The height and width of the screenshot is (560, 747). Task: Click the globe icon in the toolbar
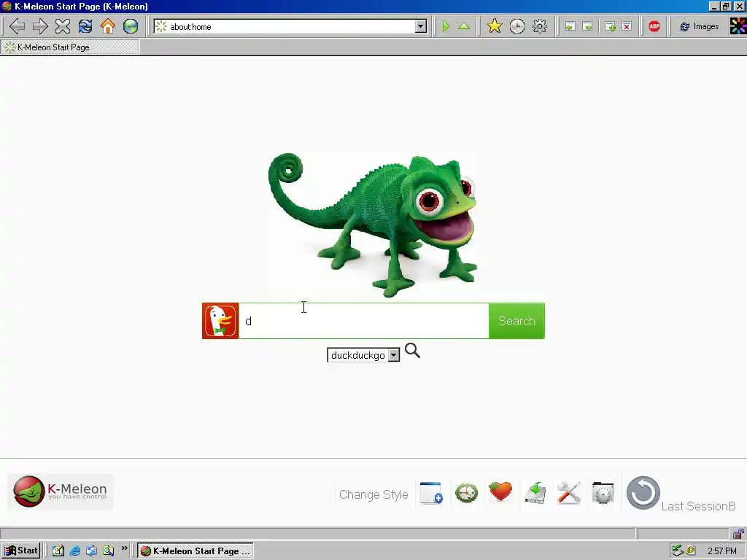[131, 26]
